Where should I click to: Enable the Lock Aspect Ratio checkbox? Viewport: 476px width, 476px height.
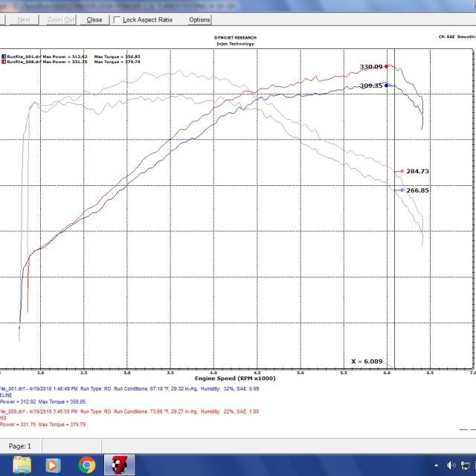(x=118, y=19)
